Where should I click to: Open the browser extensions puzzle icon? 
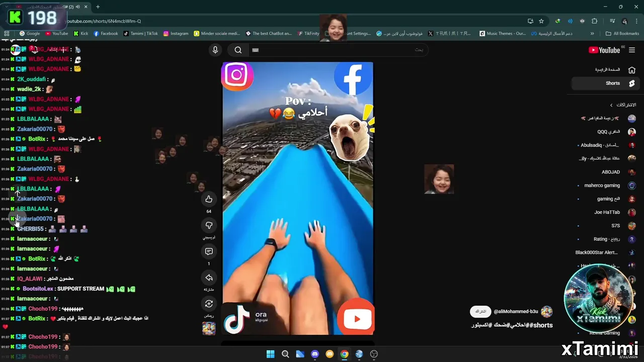click(595, 21)
